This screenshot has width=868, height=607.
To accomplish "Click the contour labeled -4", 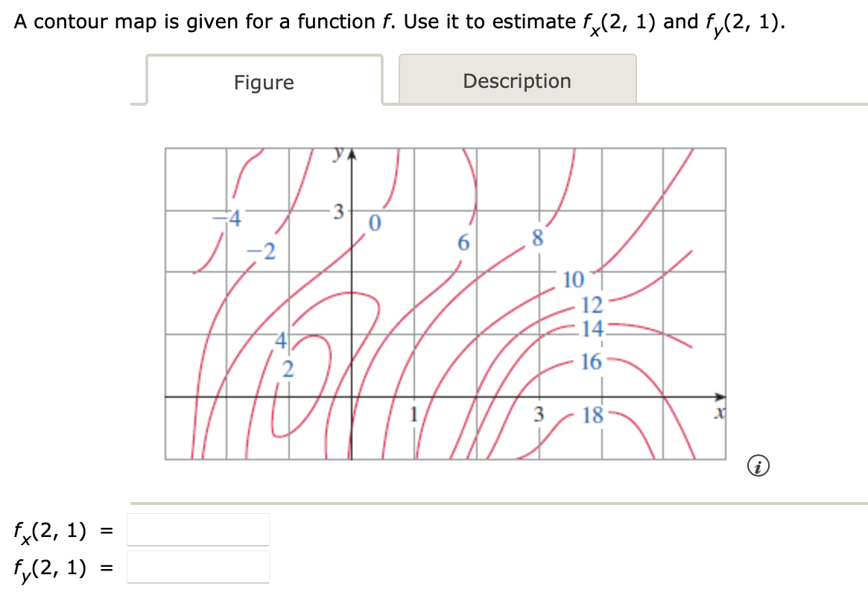I will pos(225,216).
